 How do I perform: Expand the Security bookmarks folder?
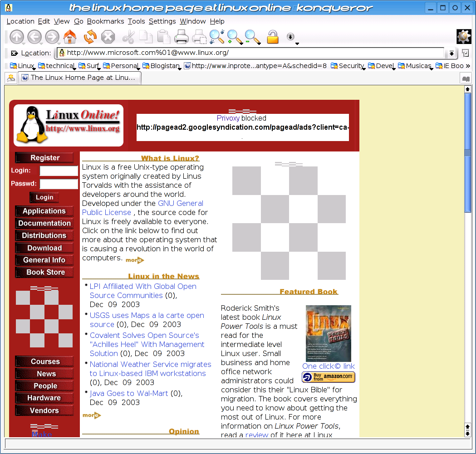[348, 66]
